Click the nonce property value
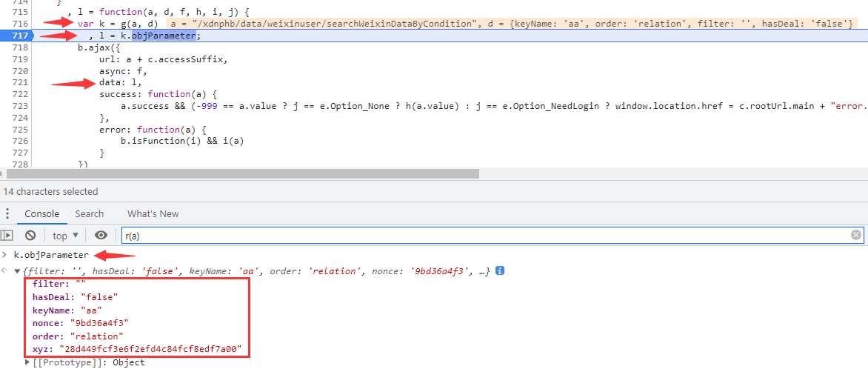This screenshot has height=369, width=868. point(98,323)
